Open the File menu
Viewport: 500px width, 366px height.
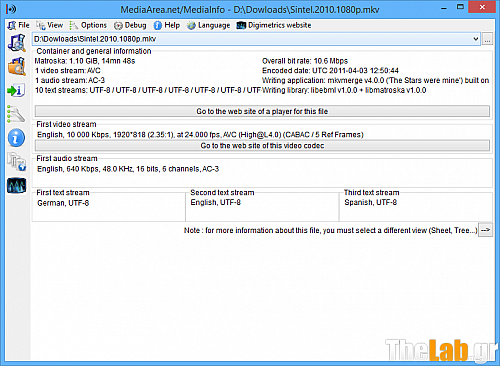click(x=19, y=25)
